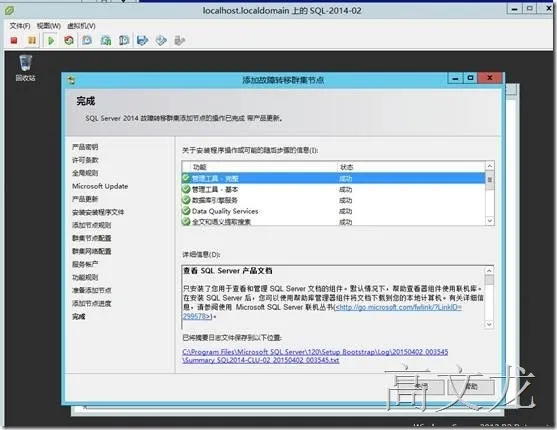Screen dimensions: 557x430
Task: Select the Data Quality Services row
Action: click(333, 211)
